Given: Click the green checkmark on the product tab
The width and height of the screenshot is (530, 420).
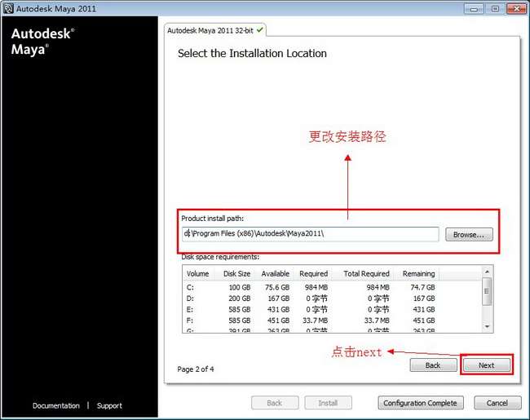Looking at the screenshot, I should 259,30.
